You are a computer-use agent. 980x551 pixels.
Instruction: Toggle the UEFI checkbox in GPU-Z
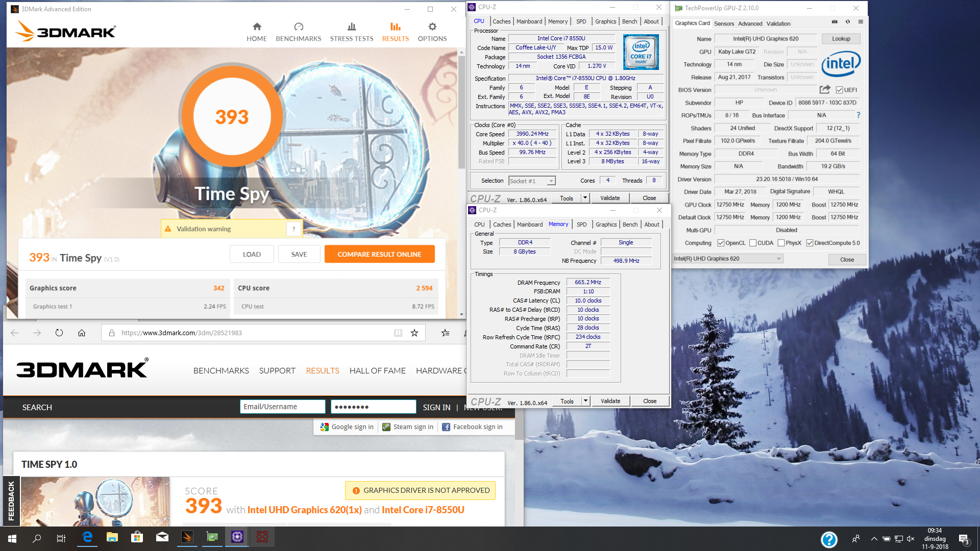(x=839, y=90)
